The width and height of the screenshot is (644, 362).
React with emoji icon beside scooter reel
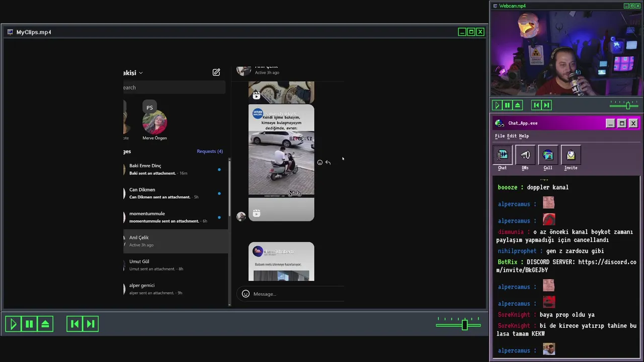tap(319, 162)
